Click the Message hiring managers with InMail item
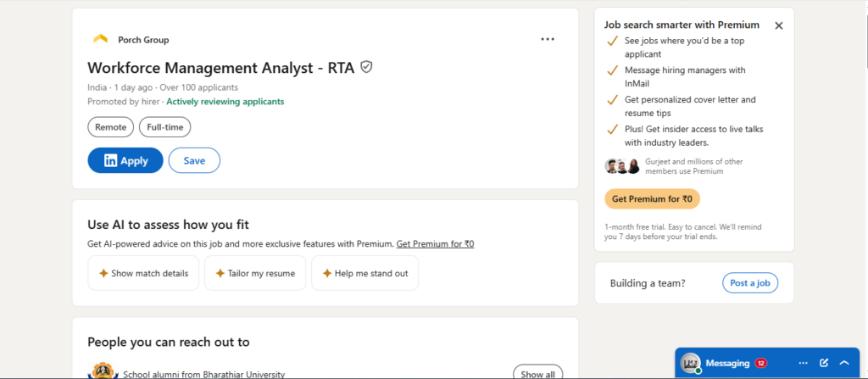868x379 pixels. pyautogui.click(x=685, y=77)
